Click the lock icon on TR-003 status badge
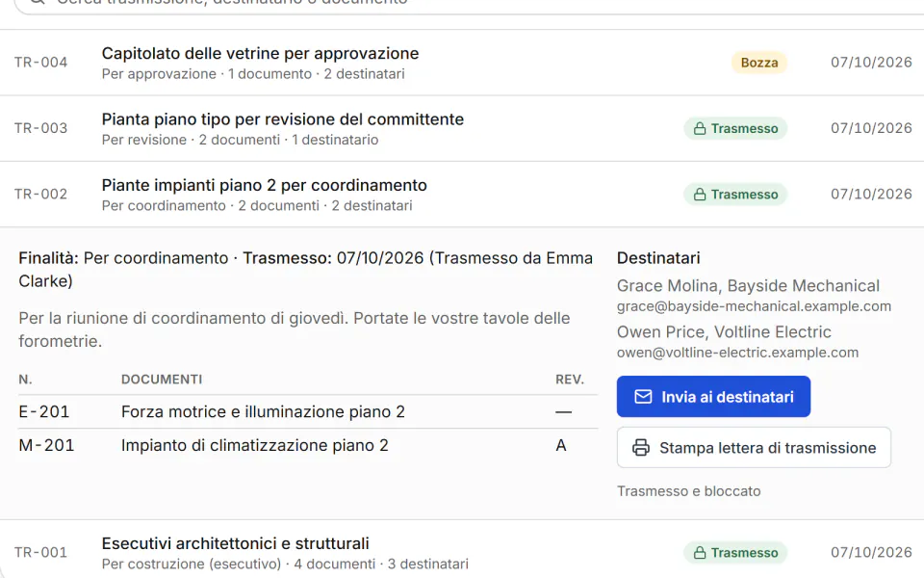This screenshot has height=578, width=924. 700,128
